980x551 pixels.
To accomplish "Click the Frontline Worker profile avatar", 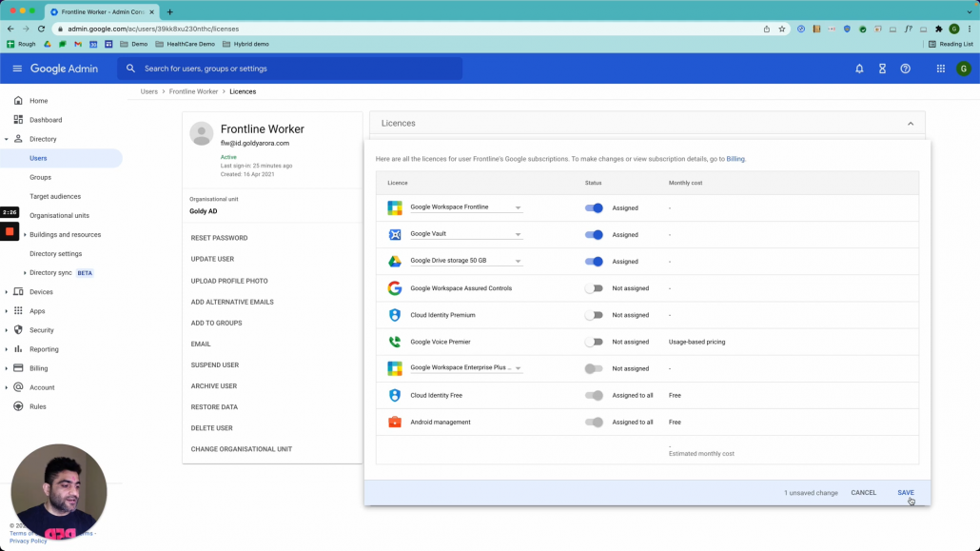I will coord(202,133).
